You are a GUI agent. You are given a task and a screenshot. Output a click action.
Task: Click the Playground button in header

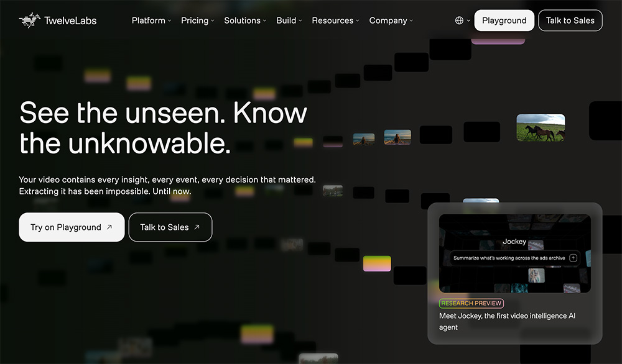click(x=504, y=20)
